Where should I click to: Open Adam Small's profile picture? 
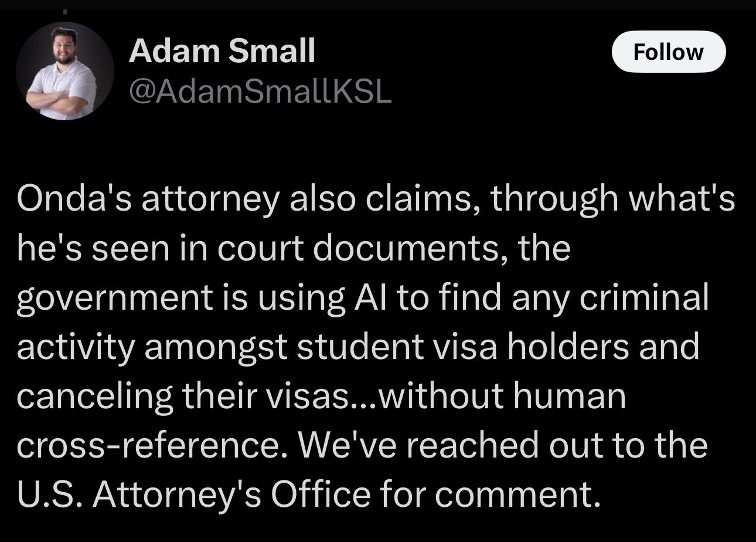pyautogui.click(x=64, y=71)
